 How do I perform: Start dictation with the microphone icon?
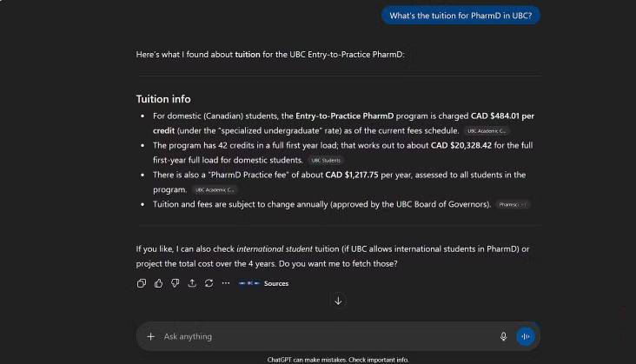pyautogui.click(x=503, y=336)
